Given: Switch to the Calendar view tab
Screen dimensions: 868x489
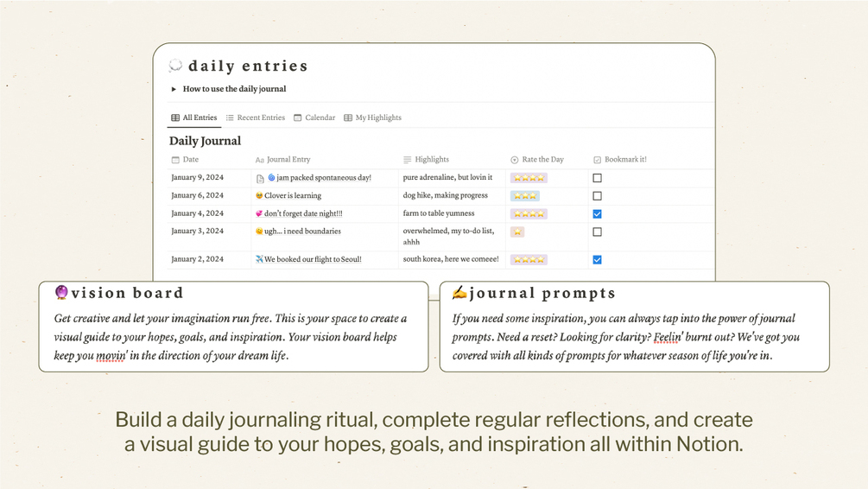Looking at the screenshot, I should click(x=314, y=117).
